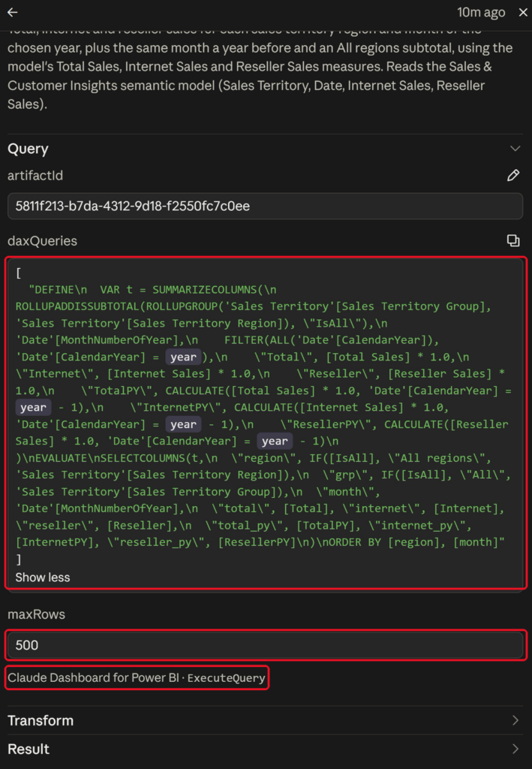Click the daxQueries label
This screenshot has height=769, width=532.
pos(42,241)
